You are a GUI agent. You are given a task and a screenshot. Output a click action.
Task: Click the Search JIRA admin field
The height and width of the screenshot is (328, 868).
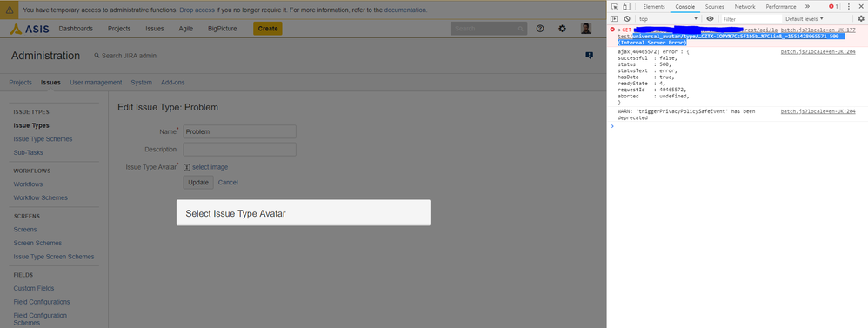click(x=125, y=56)
